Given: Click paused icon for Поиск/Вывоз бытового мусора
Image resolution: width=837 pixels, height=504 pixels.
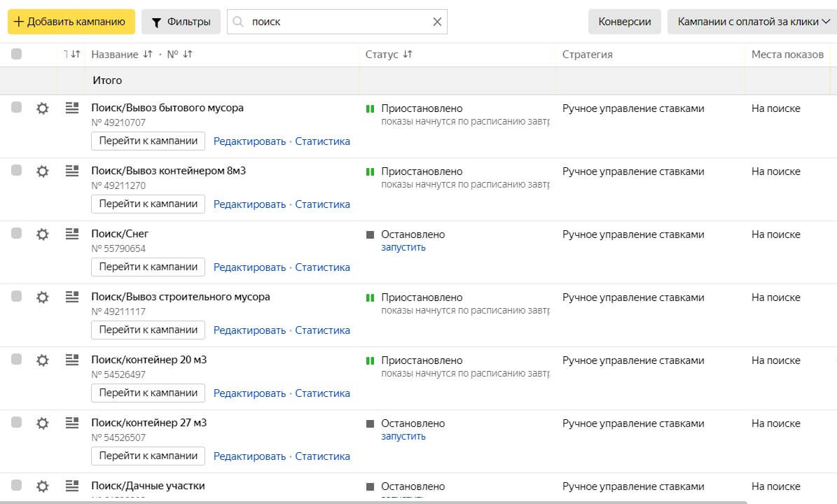Looking at the screenshot, I should [370, 108].
